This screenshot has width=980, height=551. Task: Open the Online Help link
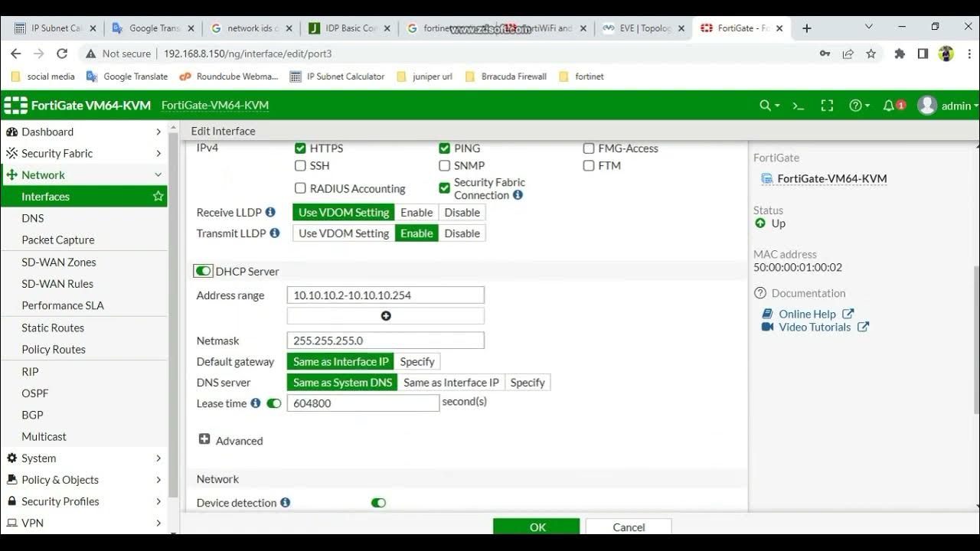coord(808,314)
